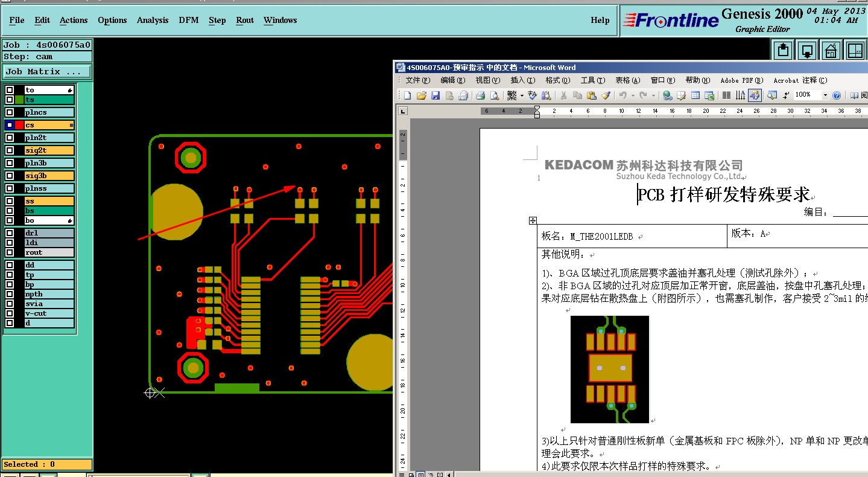Click Word's Copy icon
Image resolution: width=868 pixels, height=477 pixels.
(x=577, y=95)
